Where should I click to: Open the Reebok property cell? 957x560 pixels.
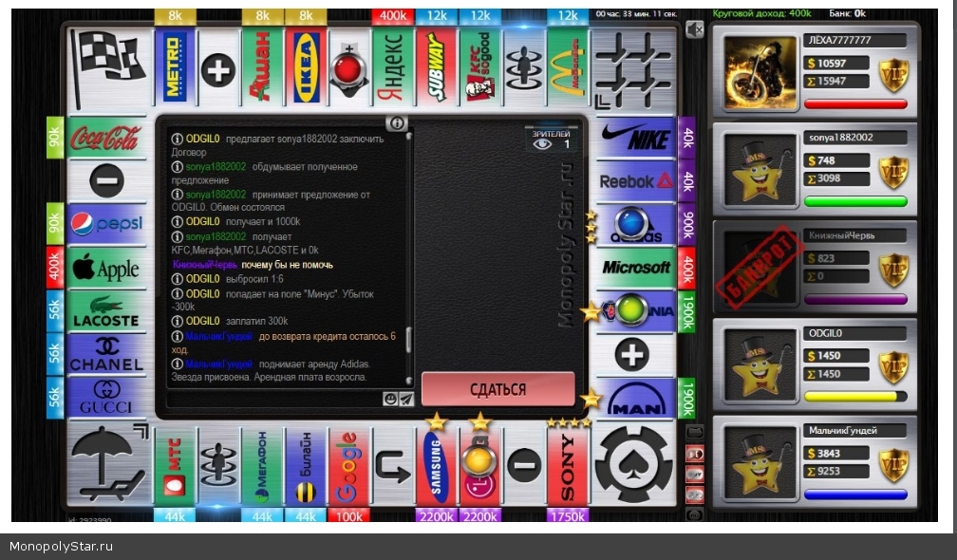635,181
